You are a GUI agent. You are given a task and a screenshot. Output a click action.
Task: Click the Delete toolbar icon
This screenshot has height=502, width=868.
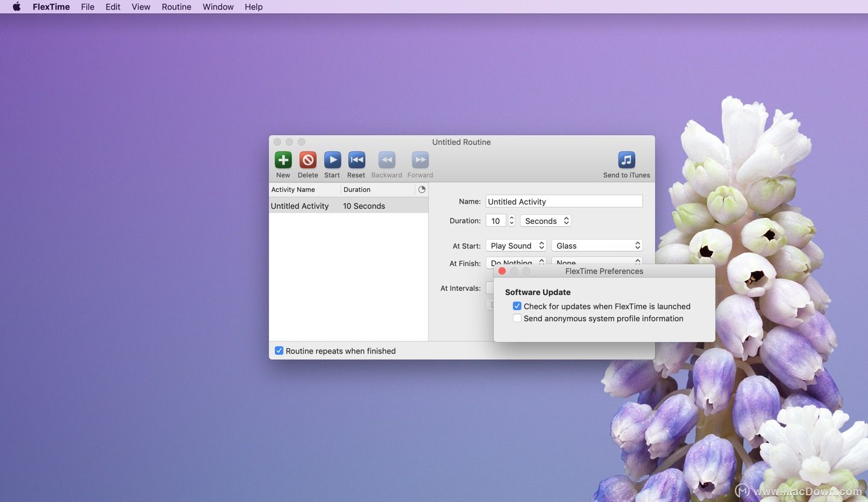308,160
